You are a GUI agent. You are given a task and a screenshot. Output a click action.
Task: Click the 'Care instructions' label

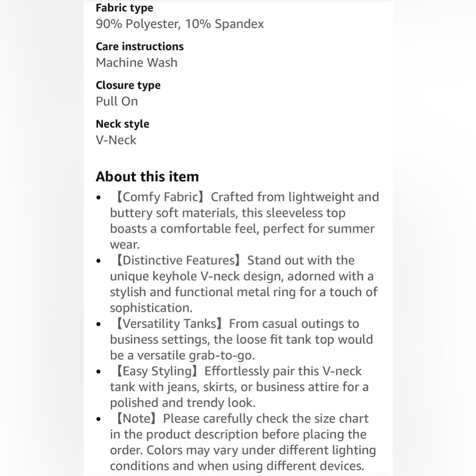pyautogui.click(x=139, y=47)
